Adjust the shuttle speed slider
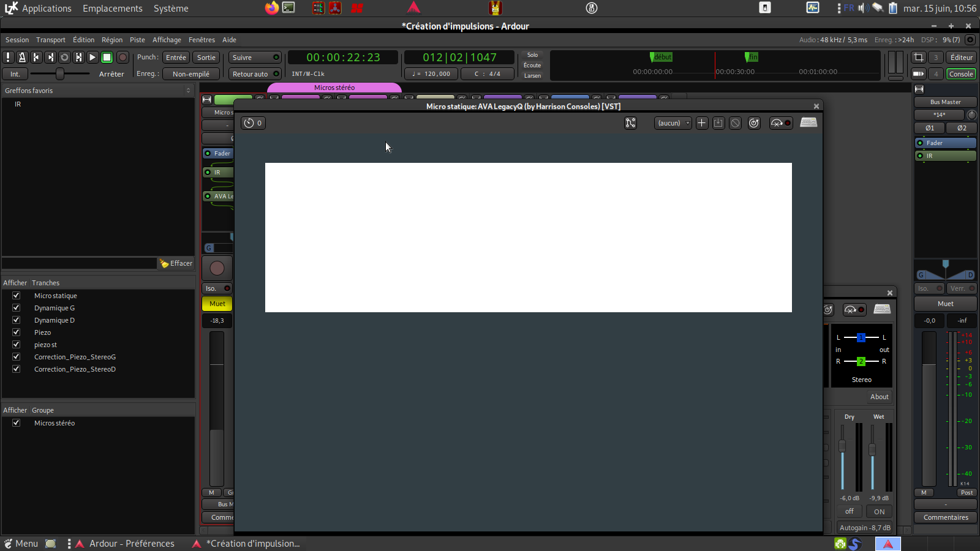This screenshot has width=980, height=551. [59, 73]
